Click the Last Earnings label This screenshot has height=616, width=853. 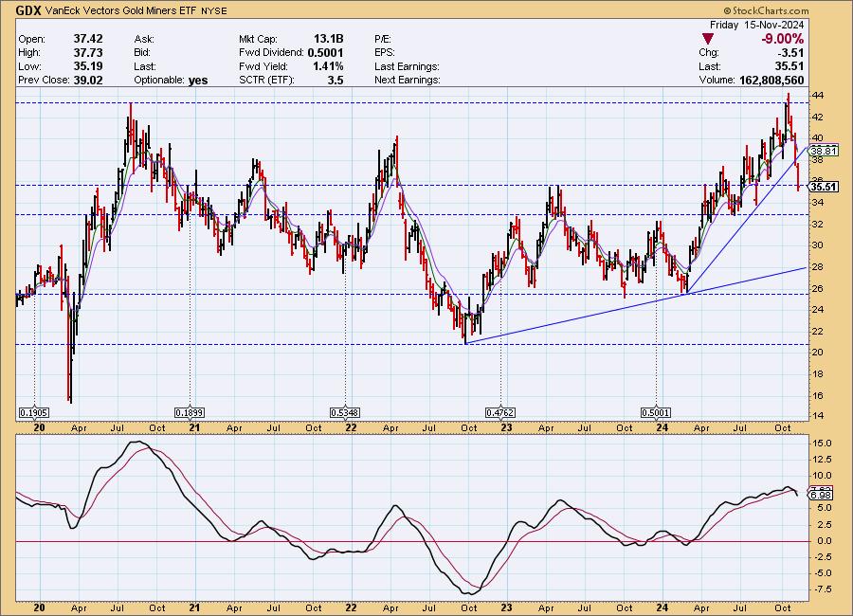pyautogui.click(x=407, y=66)
